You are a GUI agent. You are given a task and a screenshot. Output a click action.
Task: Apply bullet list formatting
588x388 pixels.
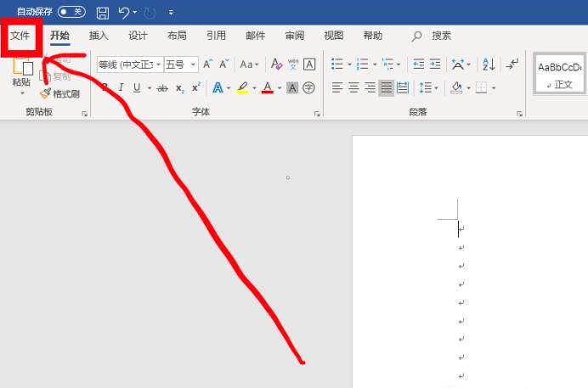pos(337,64)
